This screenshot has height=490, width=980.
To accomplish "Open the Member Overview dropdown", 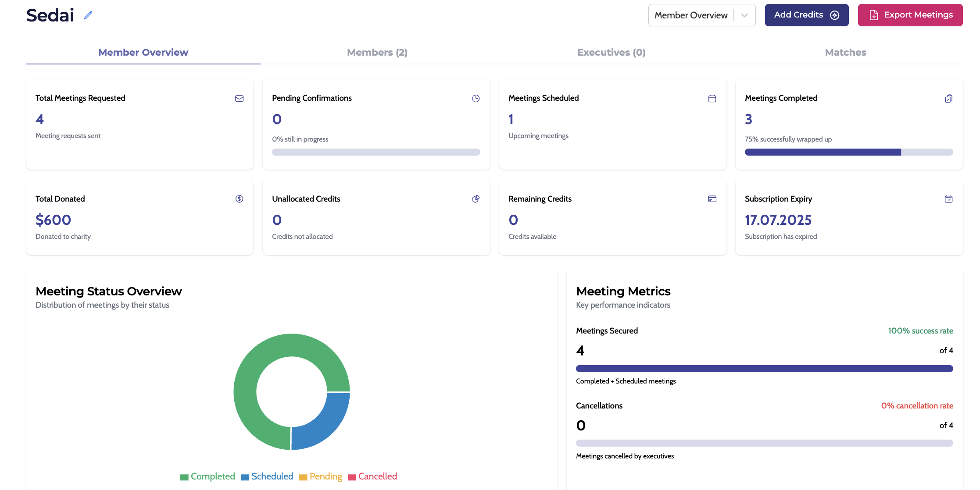I will coord(691,15).
